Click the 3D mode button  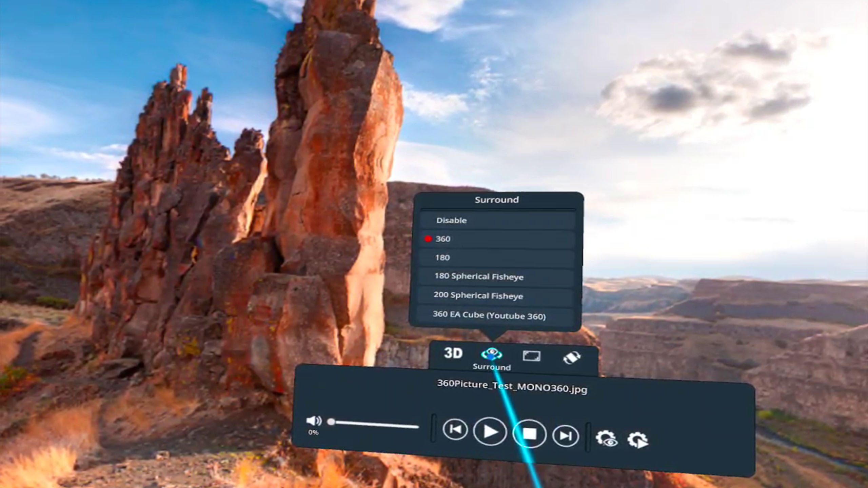pyautogui.click(x=453, y=353)
